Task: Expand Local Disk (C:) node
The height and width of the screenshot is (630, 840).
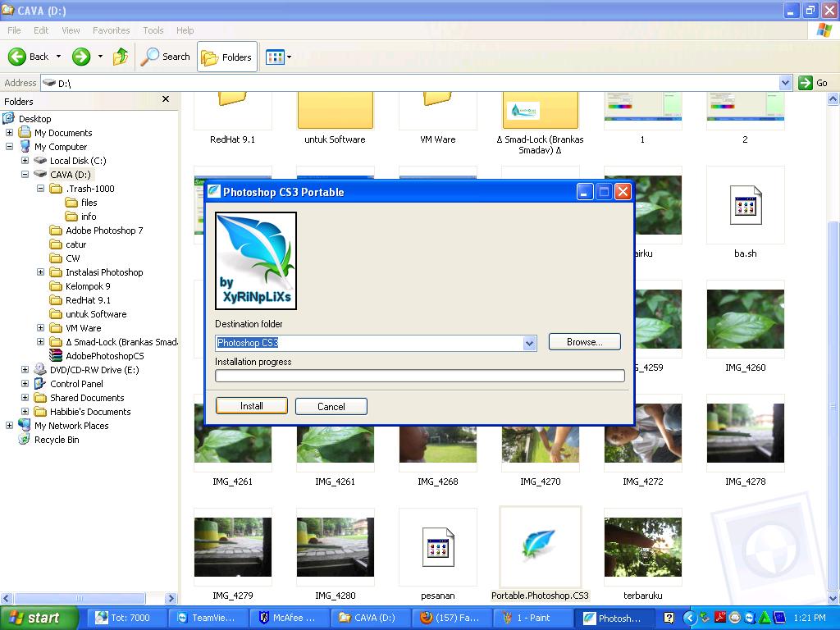Action: [25, 160]
